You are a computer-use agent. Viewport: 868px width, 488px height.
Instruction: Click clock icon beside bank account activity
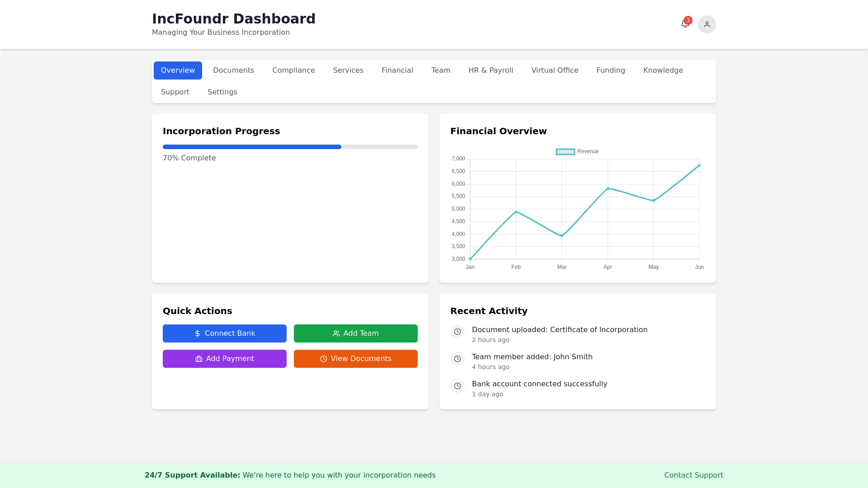point(458,386)
